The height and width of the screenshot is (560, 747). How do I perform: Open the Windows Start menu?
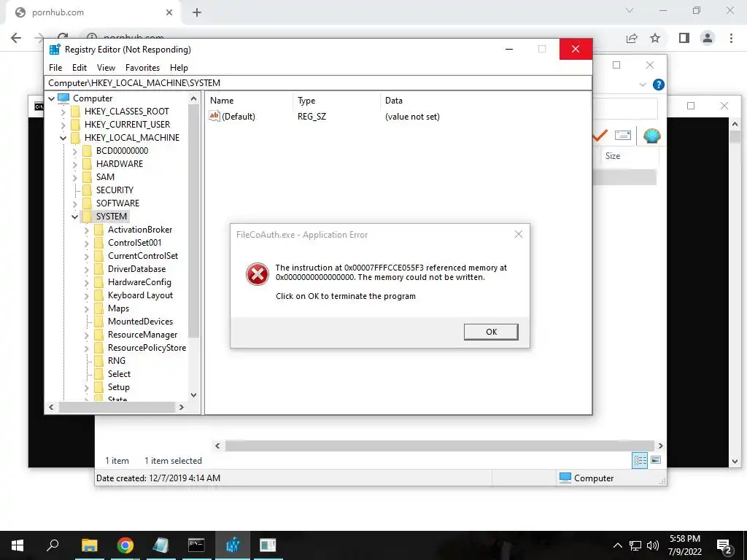pos(18,545)
